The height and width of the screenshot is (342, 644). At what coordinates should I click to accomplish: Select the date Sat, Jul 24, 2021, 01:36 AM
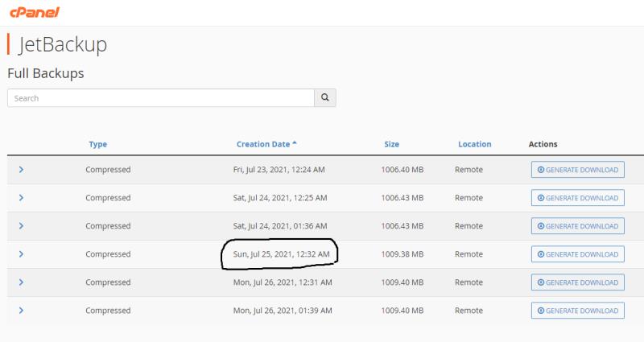coord(280,226)
